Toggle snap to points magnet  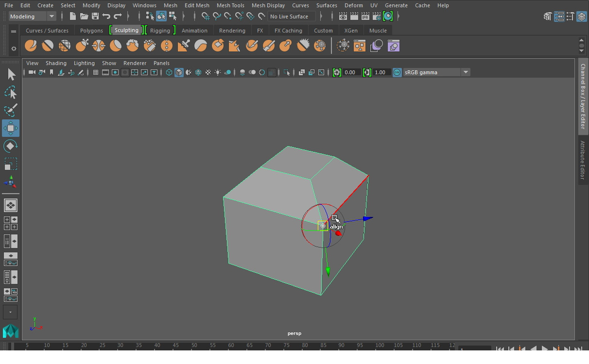pos(228,16)
